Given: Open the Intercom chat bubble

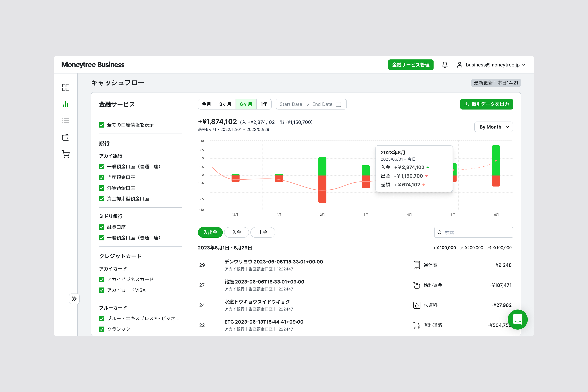Looking at the screenshot, I should click(x=518, y=320).
